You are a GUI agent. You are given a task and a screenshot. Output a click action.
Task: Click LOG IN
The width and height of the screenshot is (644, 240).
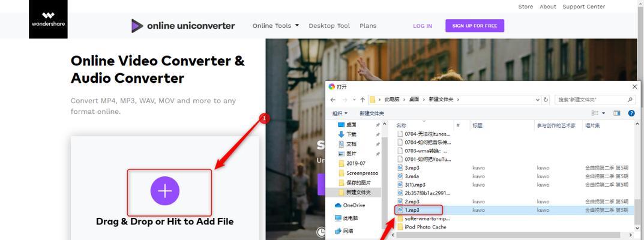point(423,26)
